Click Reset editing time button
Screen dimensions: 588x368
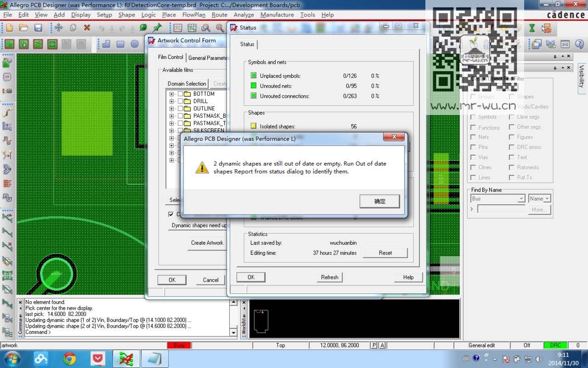[x=385, y=253]
